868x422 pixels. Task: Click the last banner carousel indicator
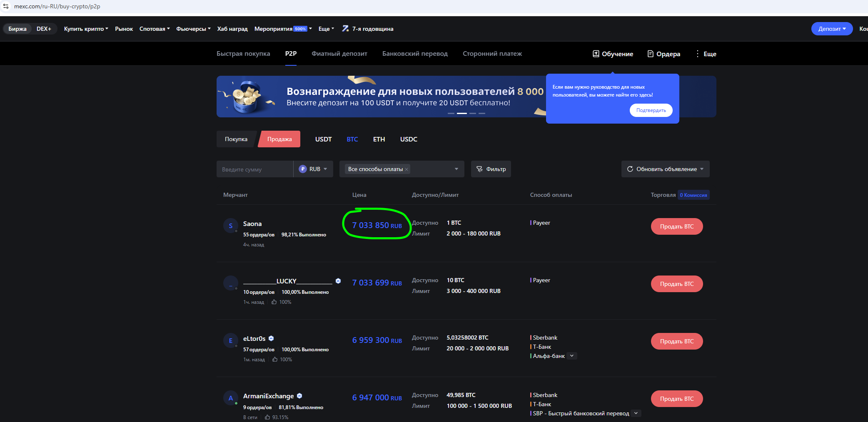click(482, 113)
